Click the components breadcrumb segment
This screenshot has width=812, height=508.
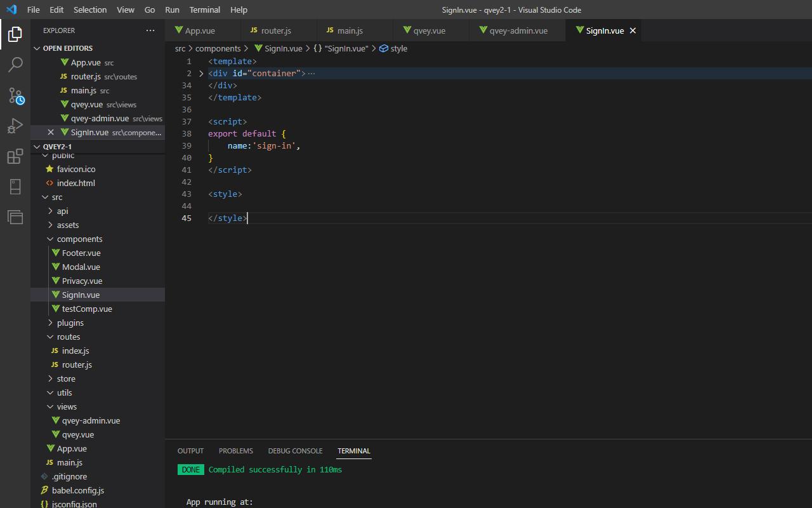(218, 48)
